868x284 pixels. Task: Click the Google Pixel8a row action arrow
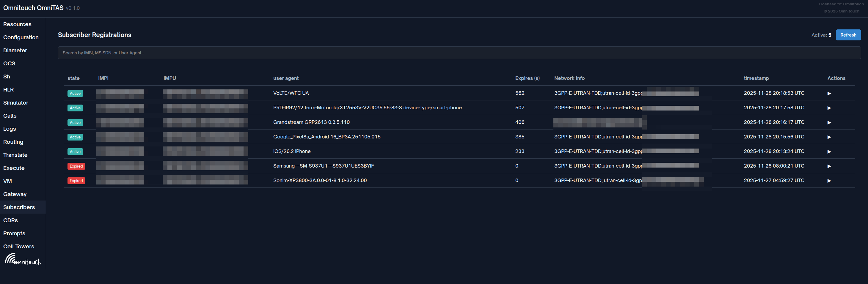coord(829,137)
